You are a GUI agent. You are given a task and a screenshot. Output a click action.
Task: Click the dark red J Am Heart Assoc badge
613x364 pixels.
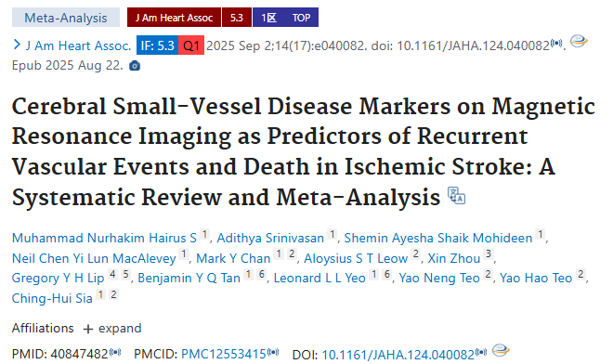coord(174,18)
